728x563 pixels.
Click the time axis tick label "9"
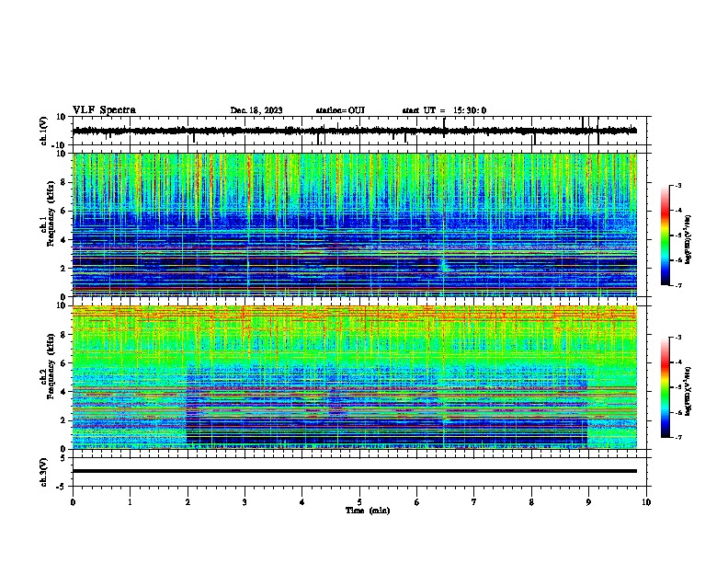point(588,502)
